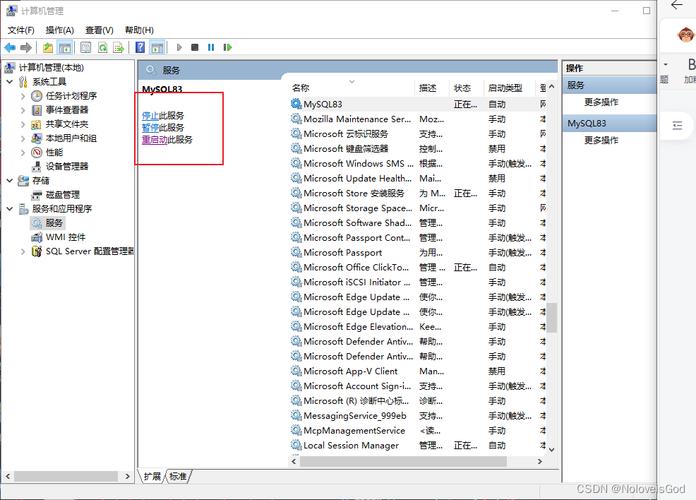Expand the 共享文件夹 node arrow

click(x=23, y=124)
